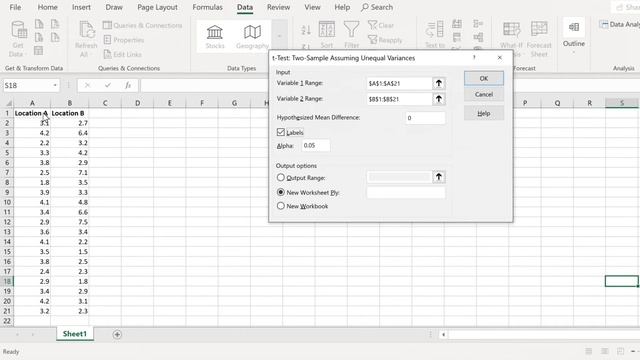Click Forecast Sheet icon
The image size is (640, 360).
pos(539,30)
